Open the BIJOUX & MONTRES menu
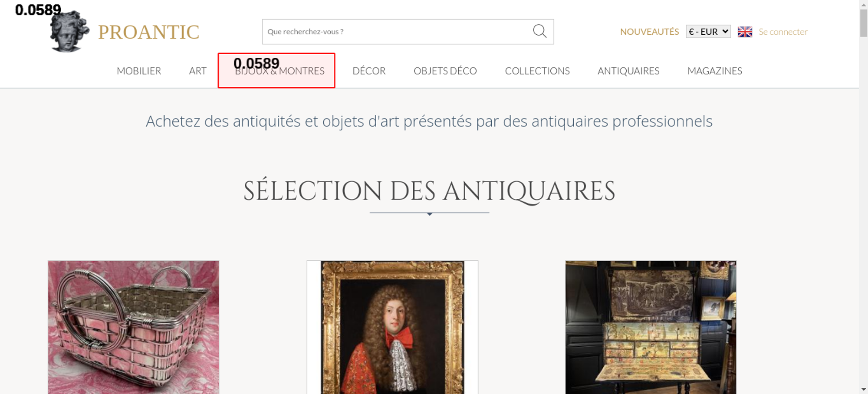This screenshot has height=394, width=868. [x=279, y=71]
